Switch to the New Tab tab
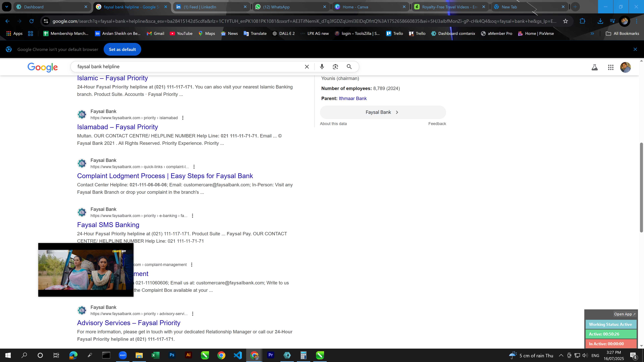Viewport: 644px width, 362px height. point(530,7)
